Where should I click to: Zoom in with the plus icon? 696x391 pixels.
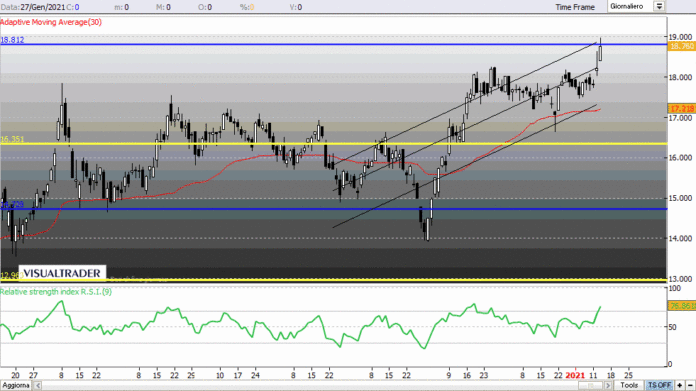tap(680, 385)
